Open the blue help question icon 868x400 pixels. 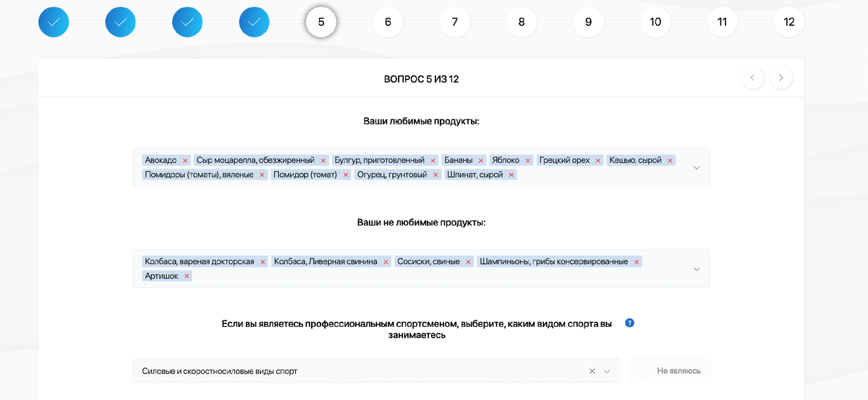[629, 323]
